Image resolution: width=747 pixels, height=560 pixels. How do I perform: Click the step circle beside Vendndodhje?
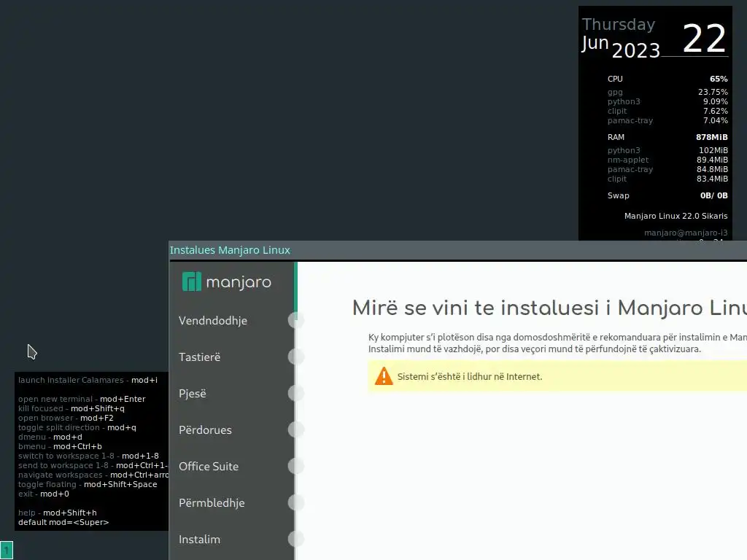(x=296, y=320)
